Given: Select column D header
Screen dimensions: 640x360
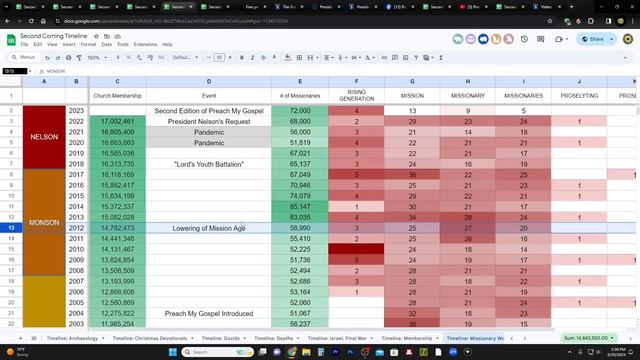Looking at the screenshot, I should [209, 82].
